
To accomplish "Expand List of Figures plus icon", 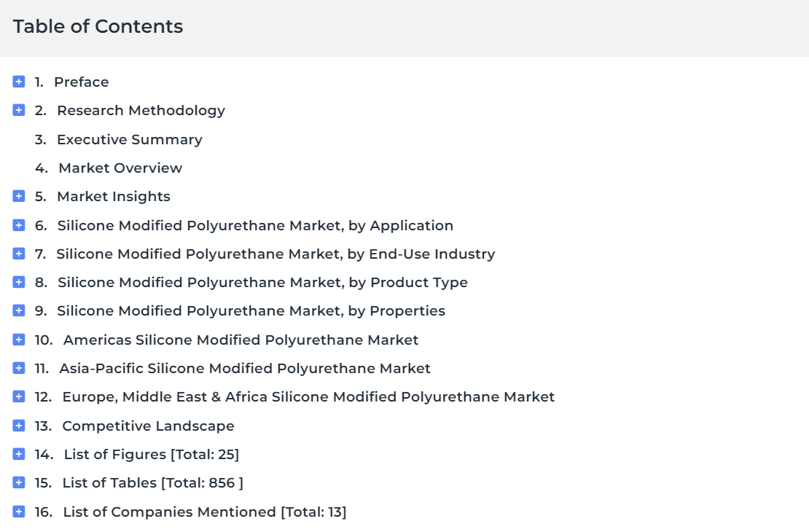I will click(x=18, y=454).
